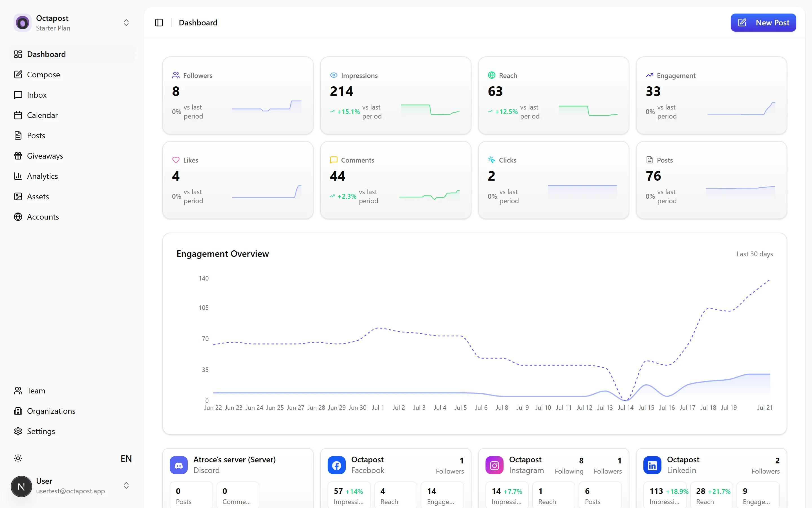Click the Octapost workspace logo
Screen dimensions: 812x508
pos(23,23)
